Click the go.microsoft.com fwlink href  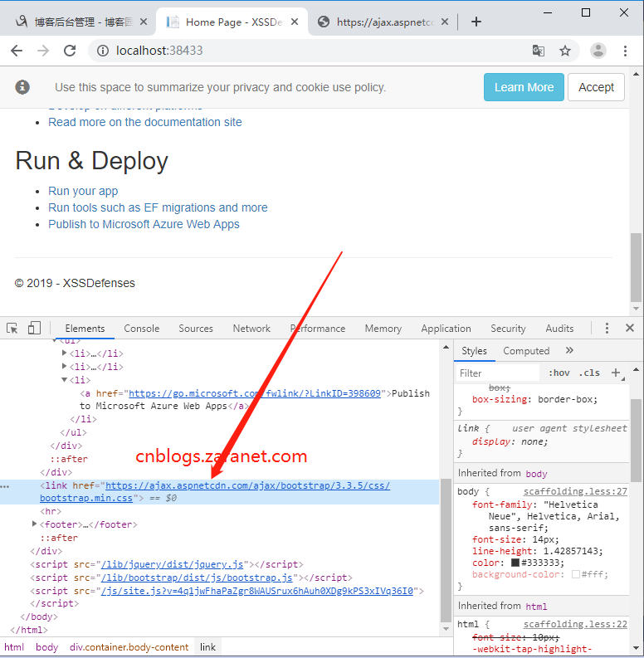point(255,393)
